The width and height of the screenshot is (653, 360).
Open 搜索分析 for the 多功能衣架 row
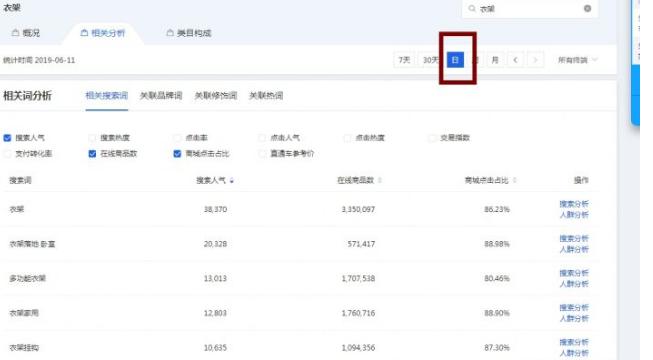coord(574,273)
